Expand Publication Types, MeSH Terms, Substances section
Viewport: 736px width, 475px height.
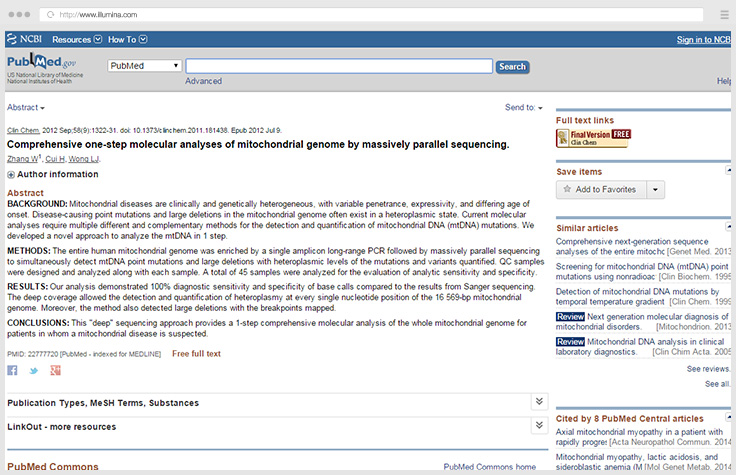[x=538, y=401]
